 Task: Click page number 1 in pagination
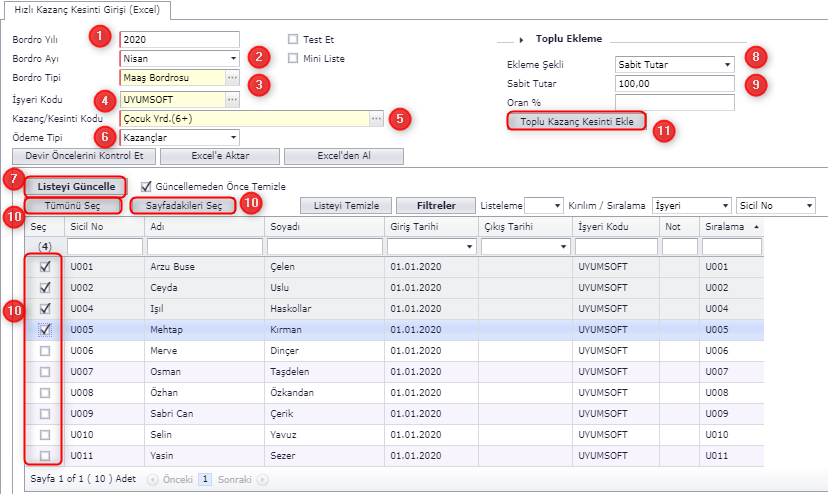tap(205, 479)
